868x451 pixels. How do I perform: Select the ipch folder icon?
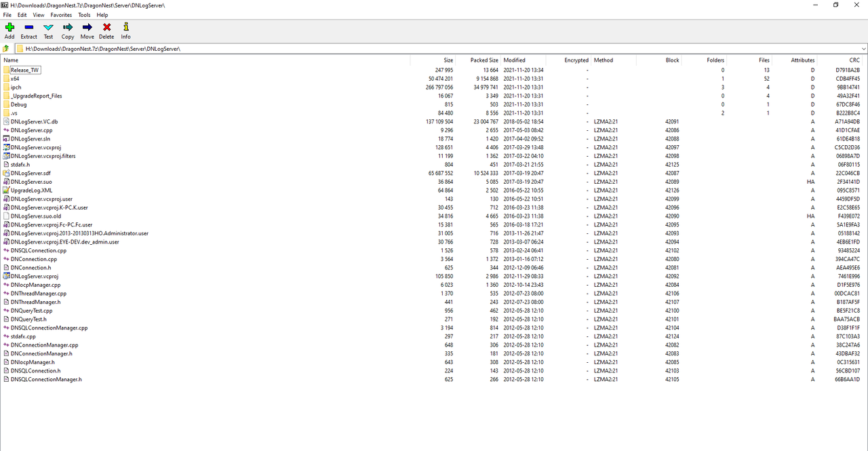tap(6, 87)
